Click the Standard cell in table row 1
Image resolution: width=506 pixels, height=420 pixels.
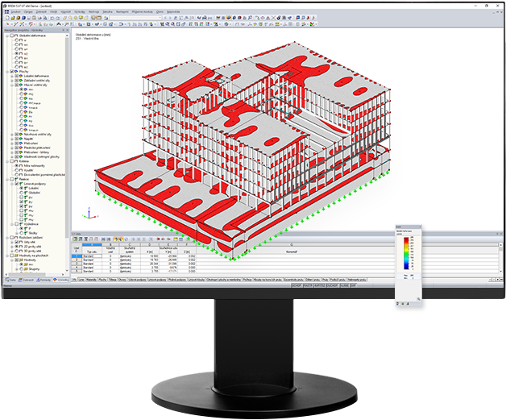[93, 256]
